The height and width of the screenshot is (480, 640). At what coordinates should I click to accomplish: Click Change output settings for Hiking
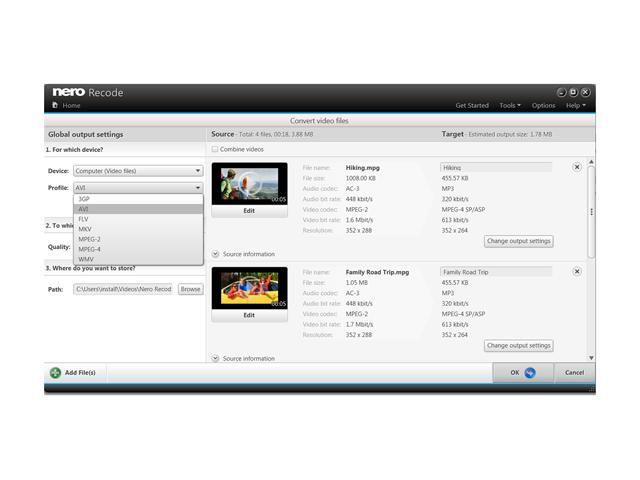click(518, 241)
